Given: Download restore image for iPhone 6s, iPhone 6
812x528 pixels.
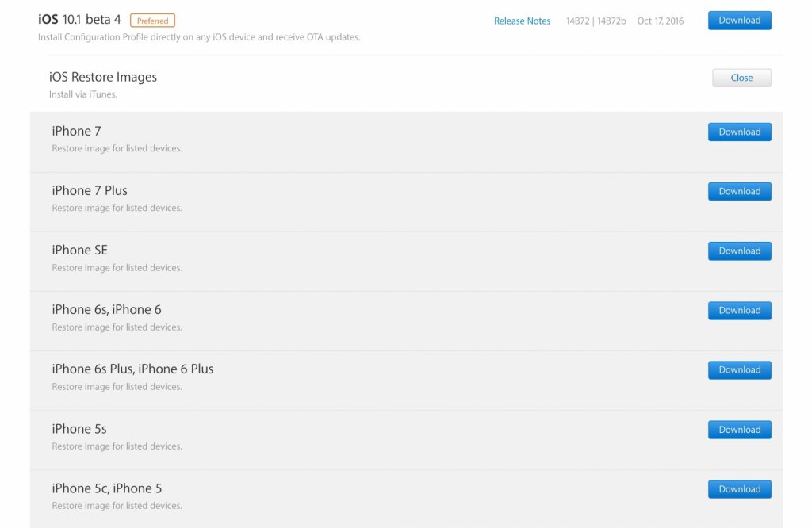Looking at the screenshot, I should 739,311.
